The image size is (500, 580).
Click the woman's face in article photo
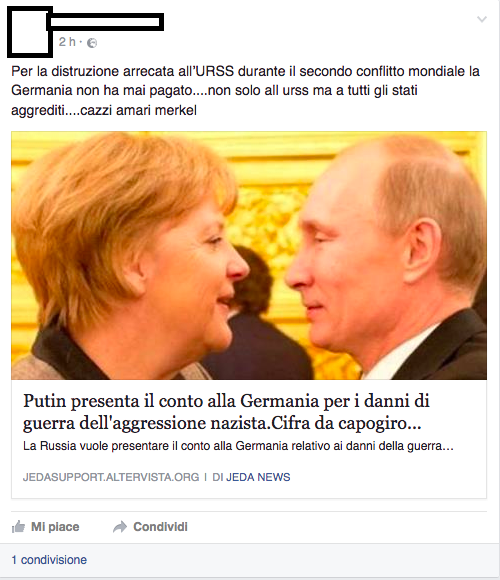click(200, 277)
